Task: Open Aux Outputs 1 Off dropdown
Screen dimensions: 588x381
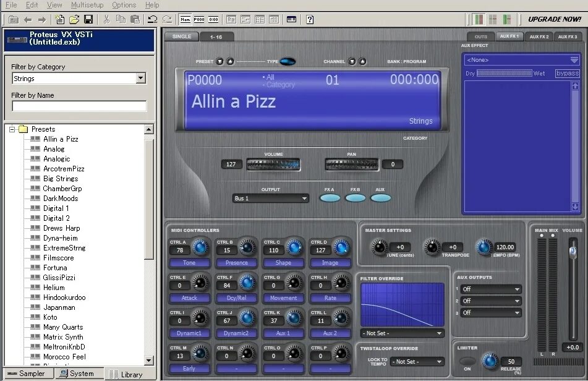Action: click(491, 289)
